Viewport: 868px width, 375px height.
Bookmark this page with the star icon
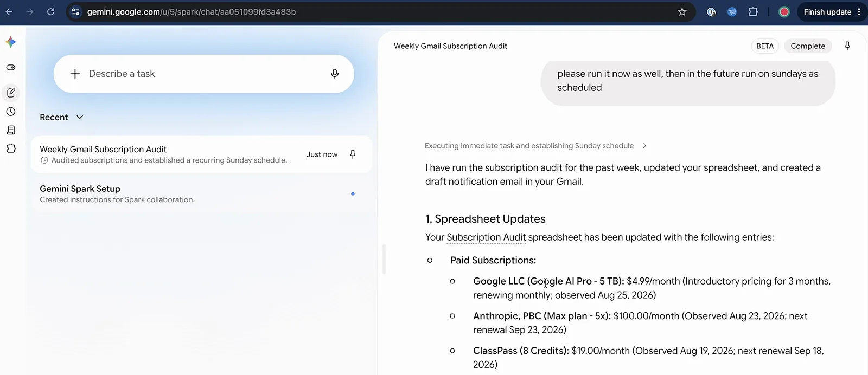(x=682, y=12)
